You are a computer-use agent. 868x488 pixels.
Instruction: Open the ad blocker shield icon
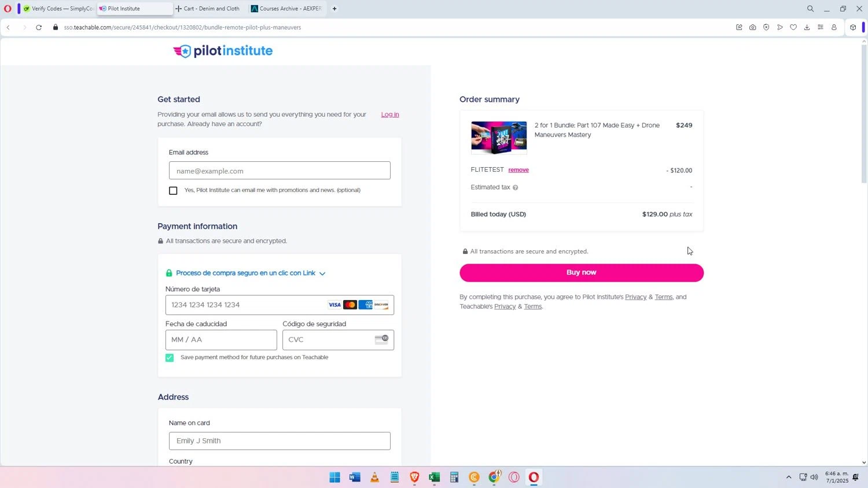pos(766,27)
